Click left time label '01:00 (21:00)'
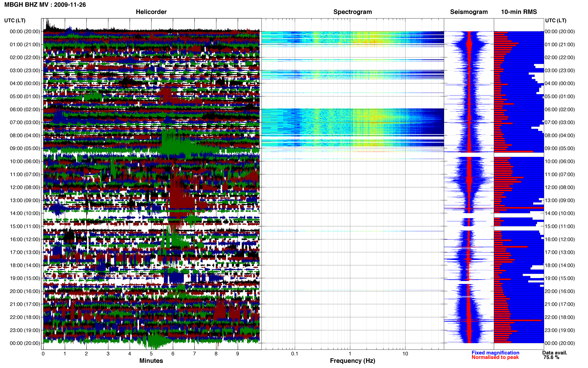Image resolution: width=588 pixels, height=368 pixels. coord(25,45)
